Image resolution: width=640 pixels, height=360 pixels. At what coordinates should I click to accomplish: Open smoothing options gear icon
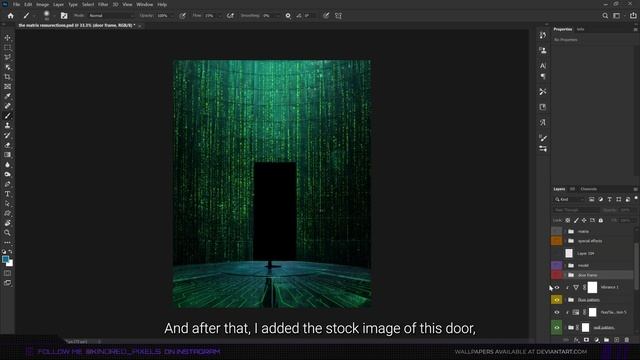288,16
